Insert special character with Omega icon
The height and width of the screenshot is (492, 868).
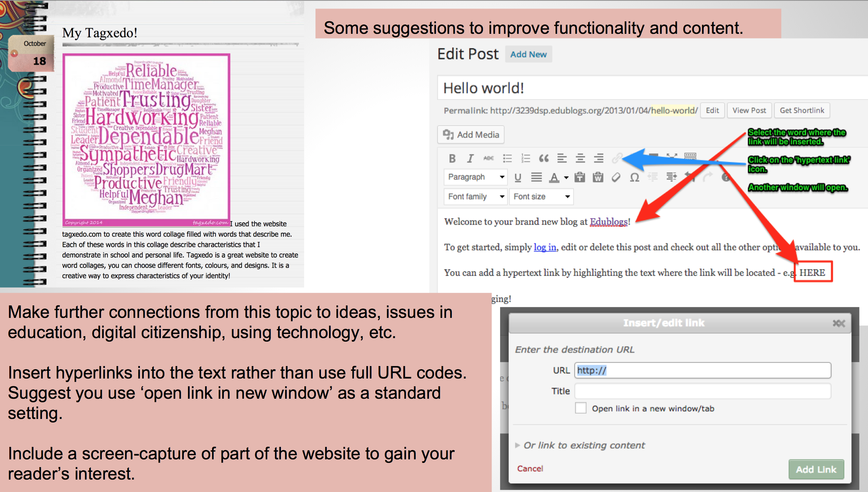pos(634,178)
